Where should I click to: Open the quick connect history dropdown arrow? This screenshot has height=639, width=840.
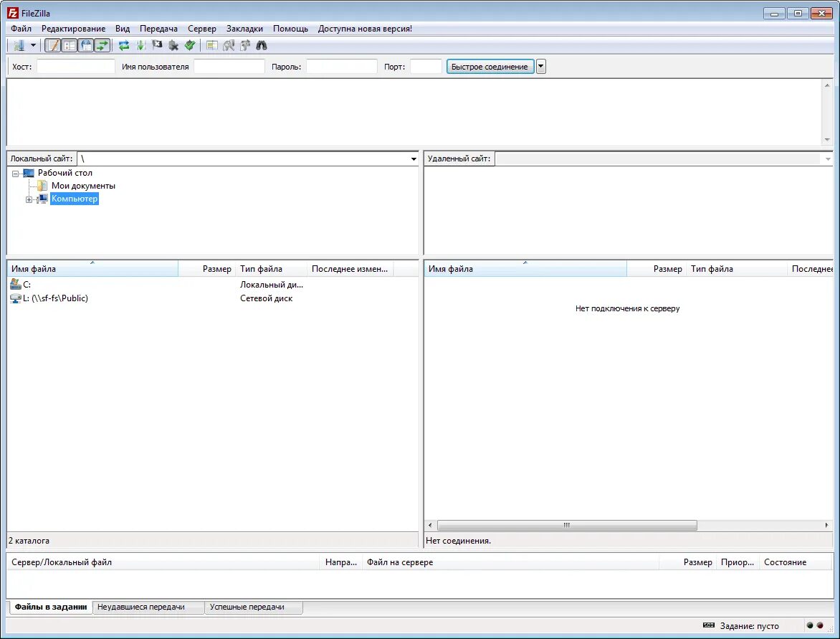[x=541, y=67]
